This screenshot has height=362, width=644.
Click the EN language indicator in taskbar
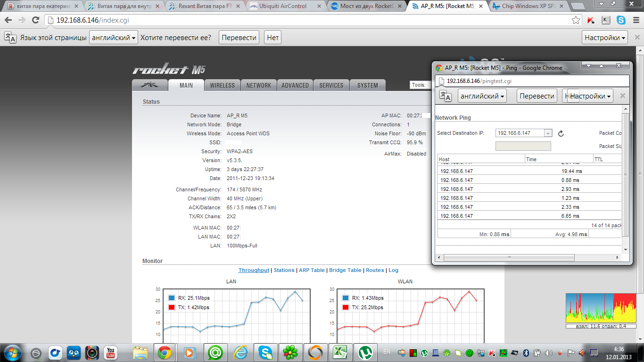[x=387, y=352]
